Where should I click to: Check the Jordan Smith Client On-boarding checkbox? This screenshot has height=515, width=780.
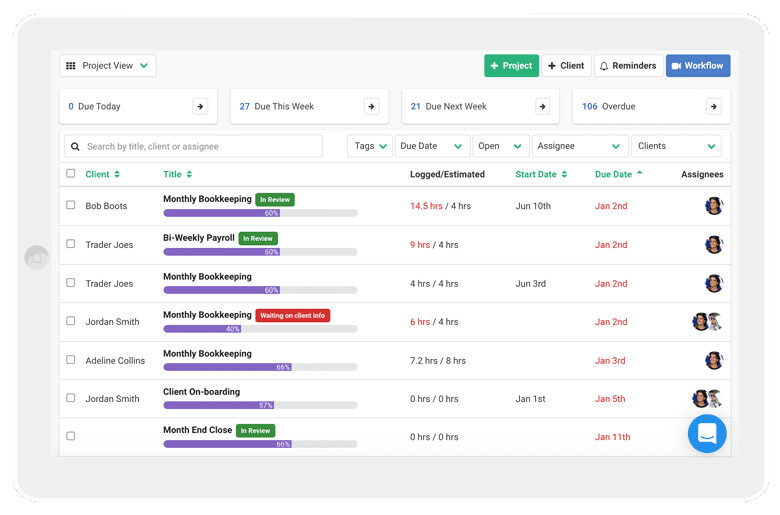click(71, 398)
